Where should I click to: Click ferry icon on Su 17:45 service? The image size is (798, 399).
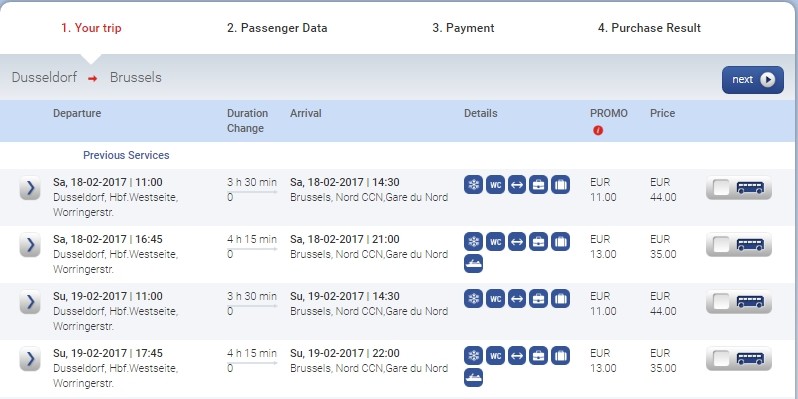coord(473,378)
